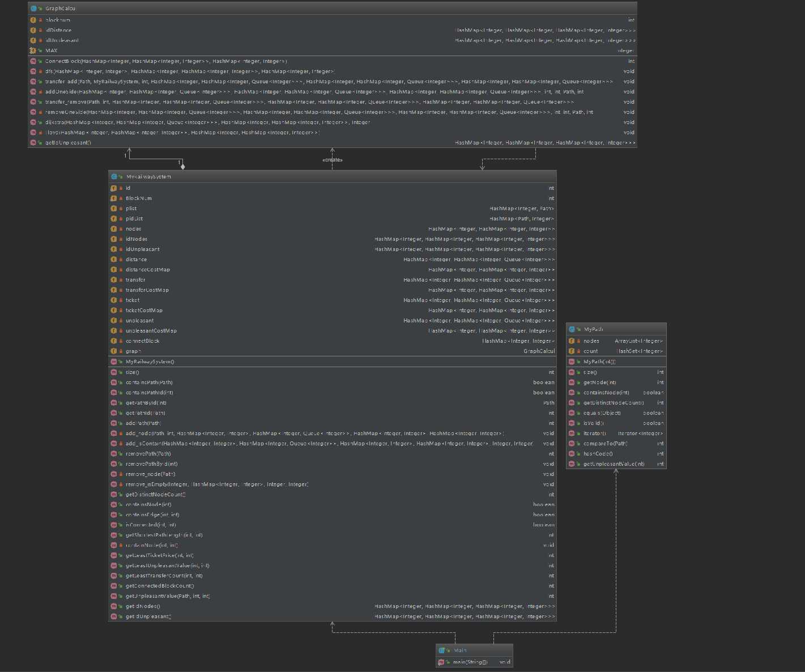Click the field icon beside ticketCostMap

(114, 311)
